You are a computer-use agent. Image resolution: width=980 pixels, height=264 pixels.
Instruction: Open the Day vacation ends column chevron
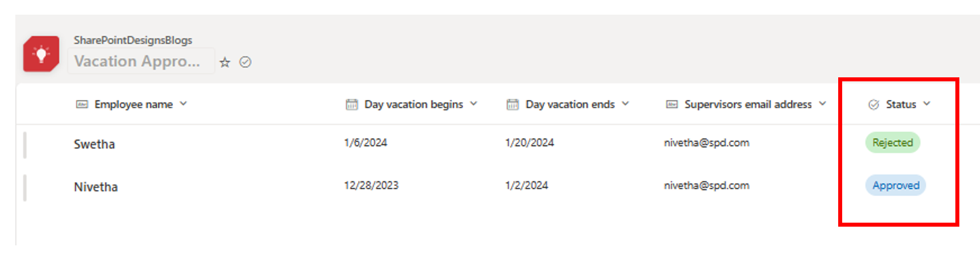625,104
